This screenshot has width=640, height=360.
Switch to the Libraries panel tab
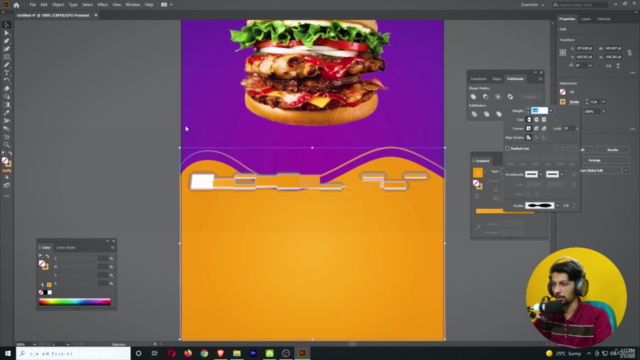(x=604, y=19)
